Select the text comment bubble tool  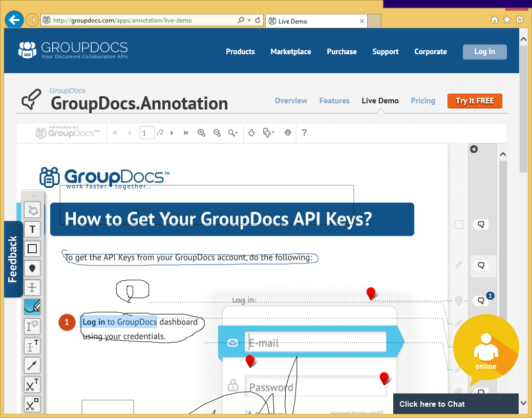[32, 326]
